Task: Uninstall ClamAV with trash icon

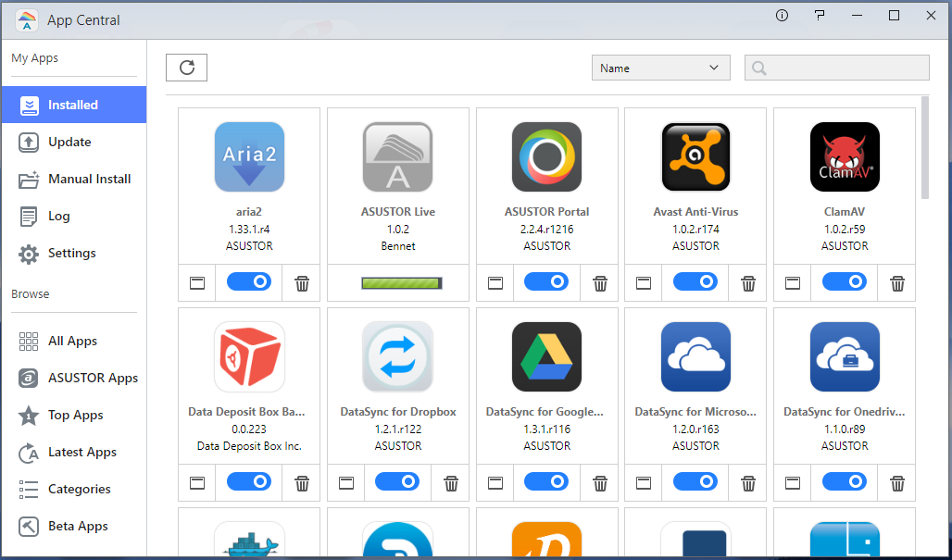Action: tap(897, 282)
